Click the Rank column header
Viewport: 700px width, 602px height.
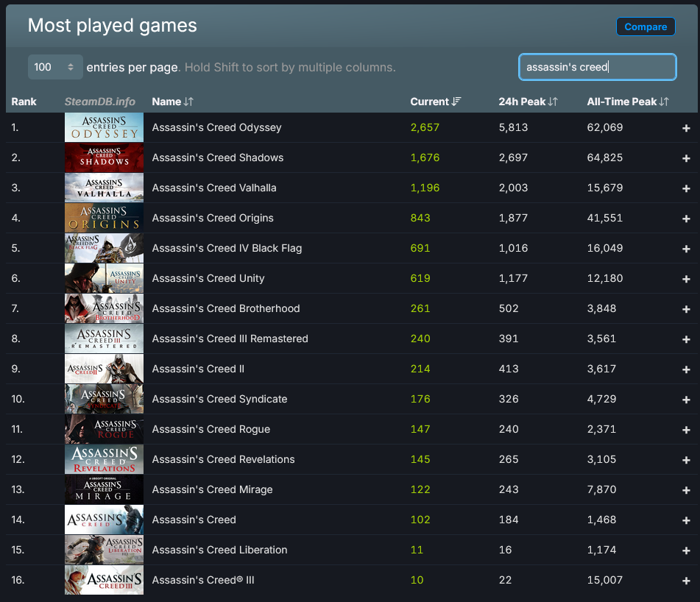tap(24, 102)
